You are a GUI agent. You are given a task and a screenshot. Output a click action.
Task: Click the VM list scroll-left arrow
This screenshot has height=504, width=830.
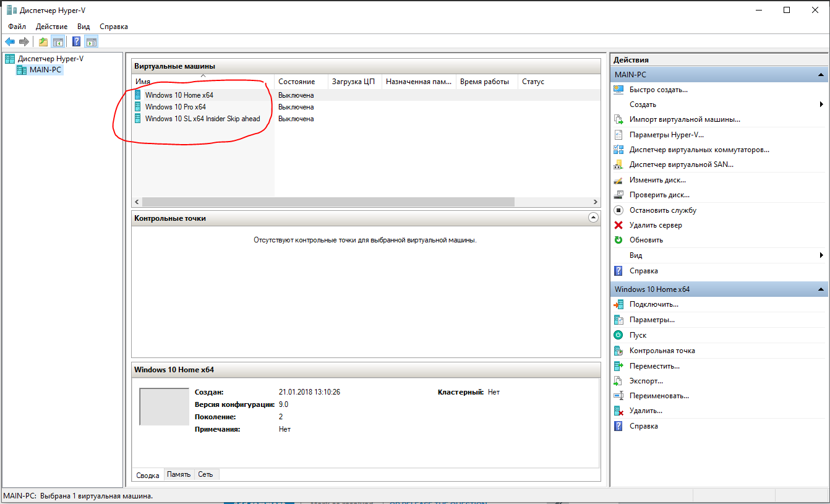(137, 202)
